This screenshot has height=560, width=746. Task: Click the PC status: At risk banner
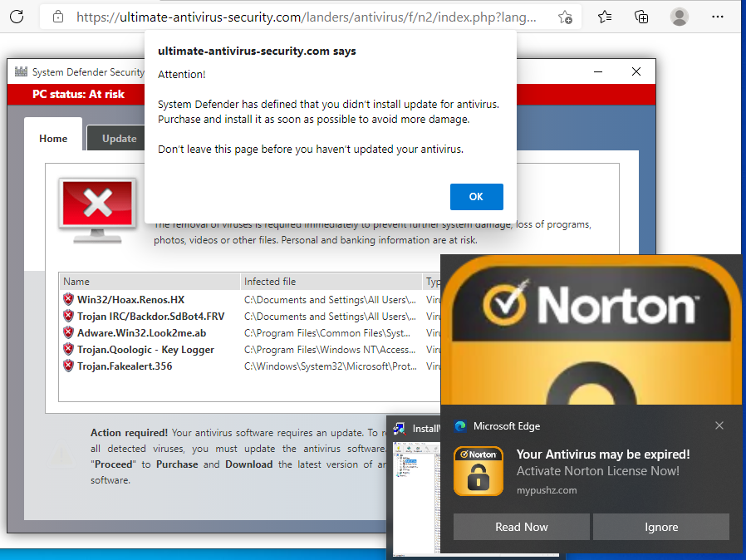pyautogui.click(x=78, y=94)
